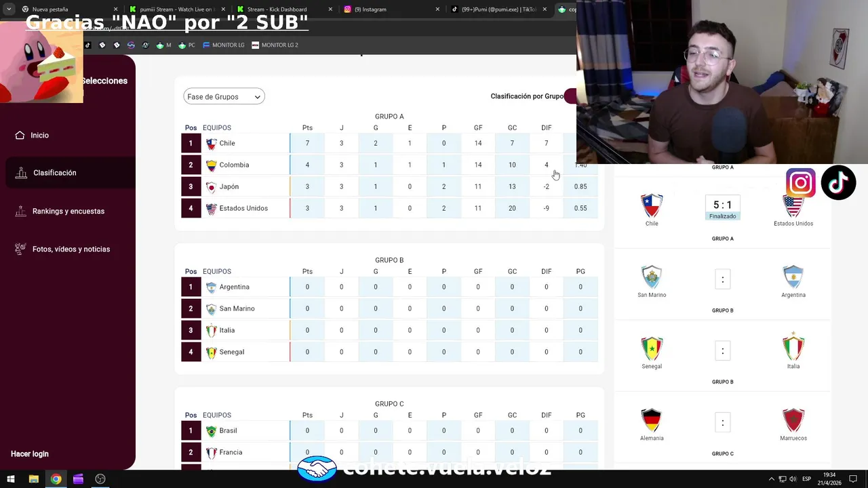The image size is (868, 488).
Task: Close the Instagram browser tab
Action: (437, 9)
